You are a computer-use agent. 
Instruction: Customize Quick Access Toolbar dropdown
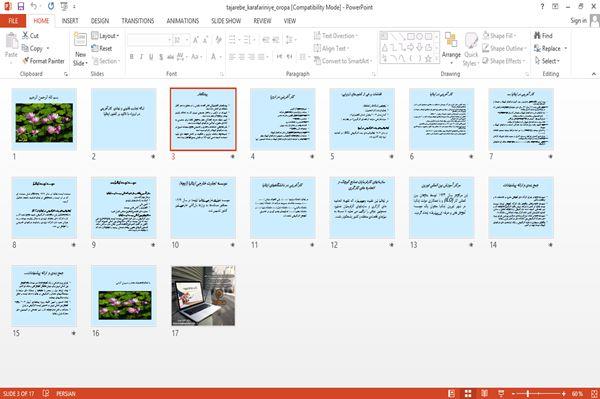tap(74, 7)
